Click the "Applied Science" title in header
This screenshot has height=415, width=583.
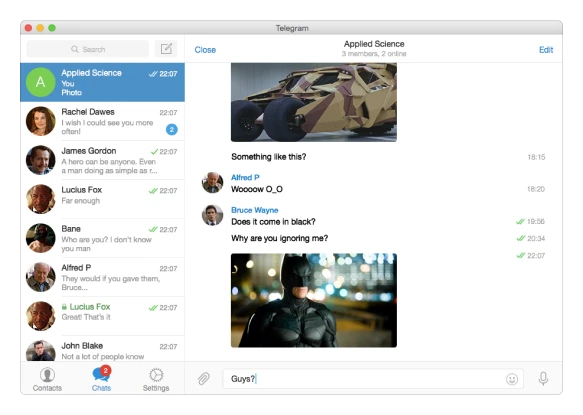[374, 44]
